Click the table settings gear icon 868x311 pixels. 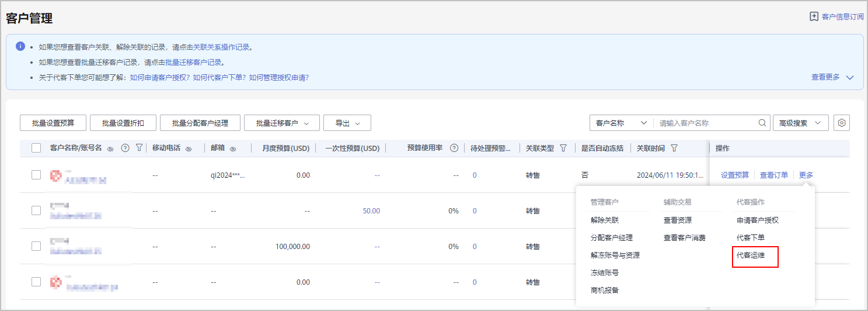coord(842,123)
